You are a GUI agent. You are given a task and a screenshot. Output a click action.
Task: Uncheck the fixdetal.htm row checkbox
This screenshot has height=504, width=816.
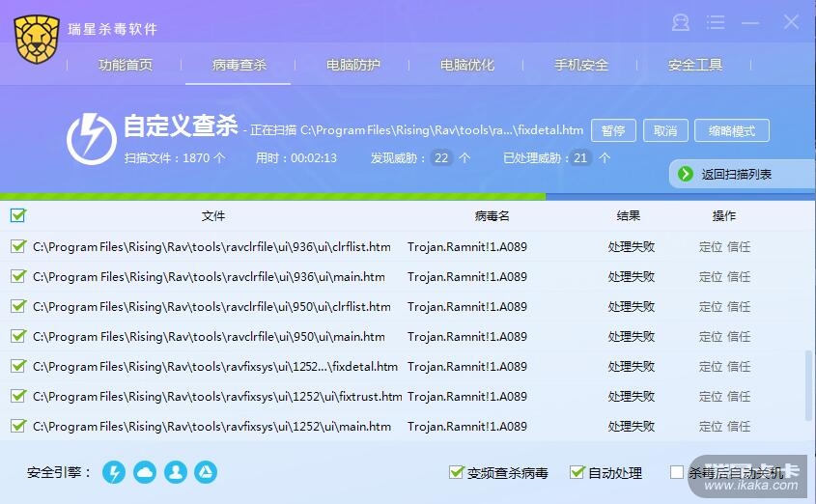pos(18,366)
